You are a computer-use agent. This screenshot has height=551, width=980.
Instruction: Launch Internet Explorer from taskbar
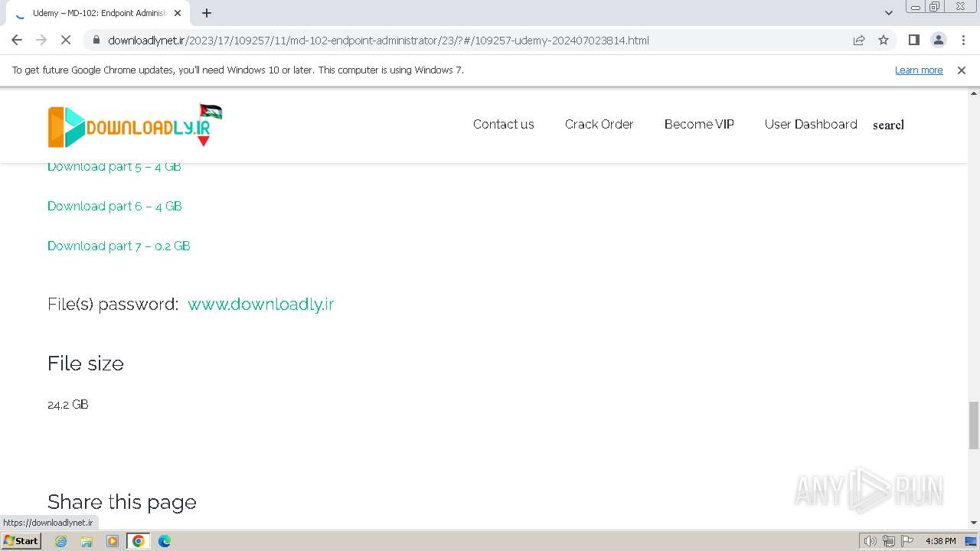(x=61, y=541)
